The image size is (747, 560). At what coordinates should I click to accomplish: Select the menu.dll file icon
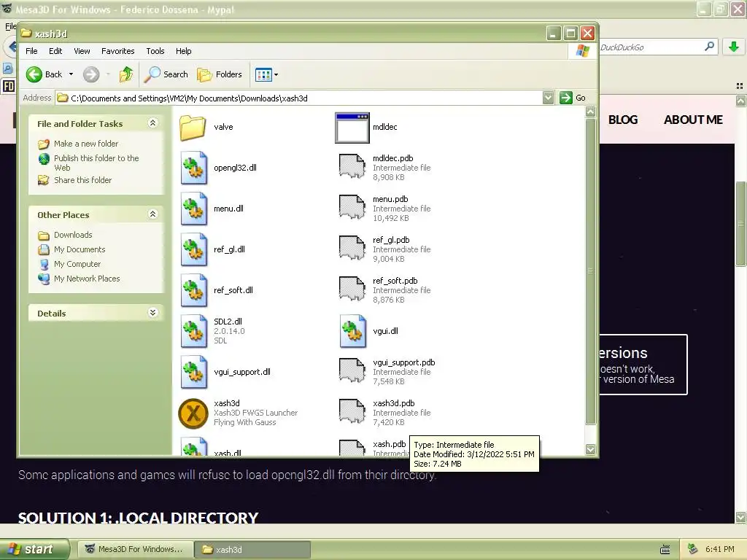tap(194, 209)
